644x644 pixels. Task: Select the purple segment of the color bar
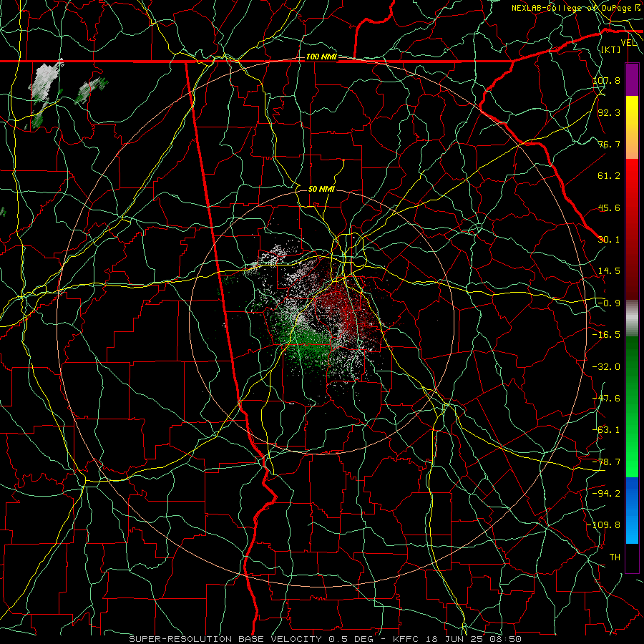(x=632, y=79)
